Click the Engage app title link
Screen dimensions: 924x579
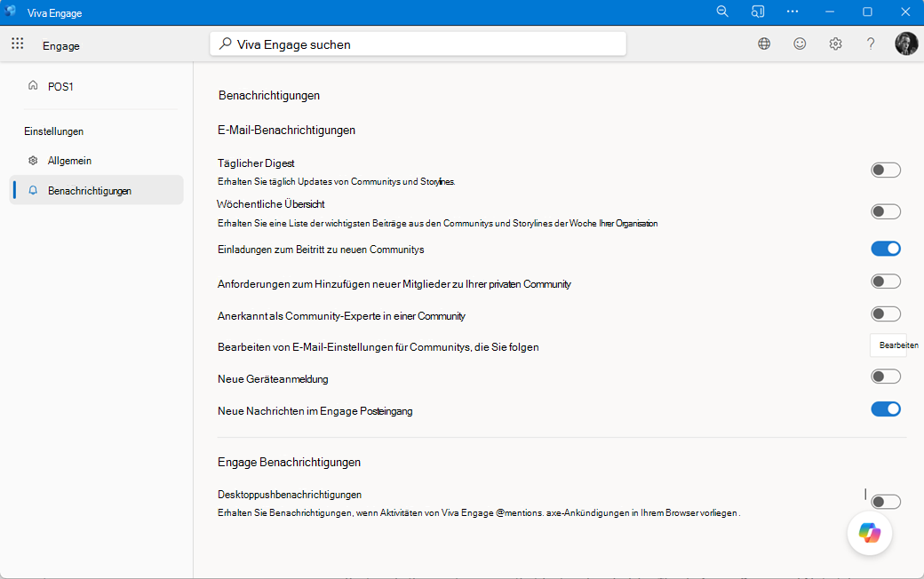[60, 46]
